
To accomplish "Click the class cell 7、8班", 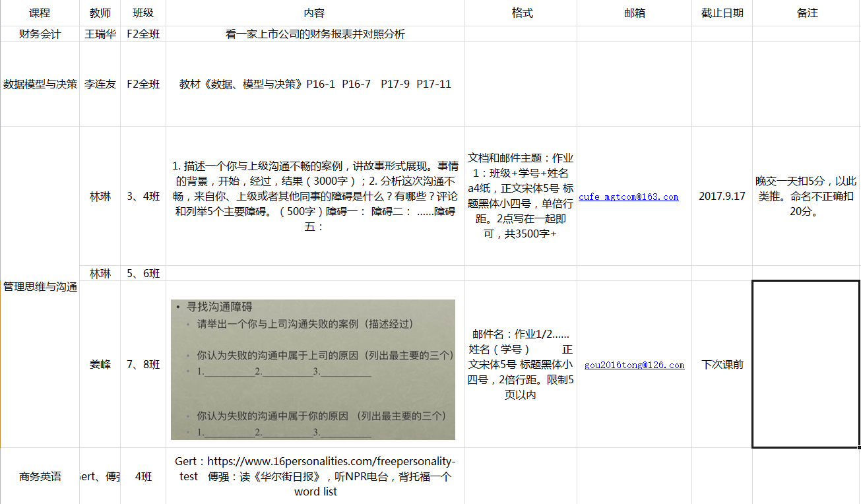I will click(x=143, y=365).
